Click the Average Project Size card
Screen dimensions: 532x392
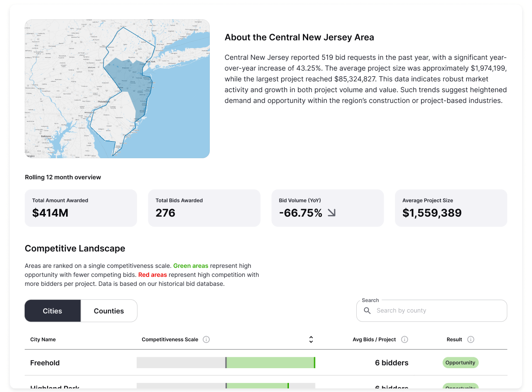451,208
